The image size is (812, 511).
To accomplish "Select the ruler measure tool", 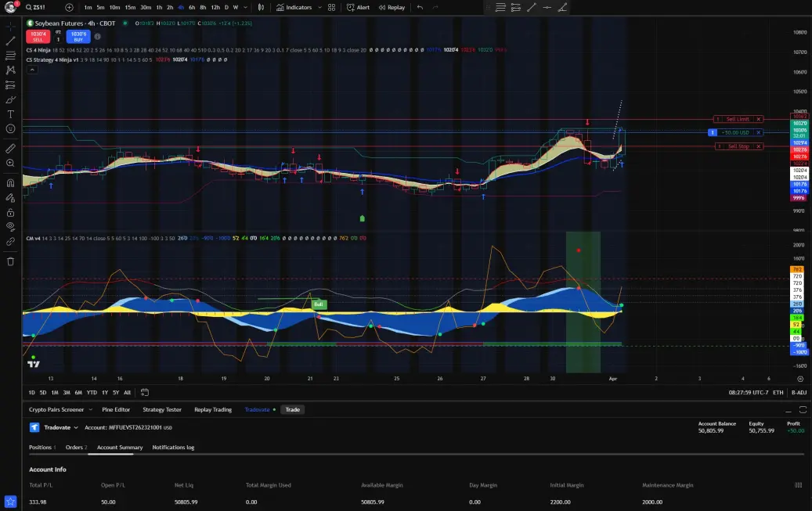I will point(10,149).
